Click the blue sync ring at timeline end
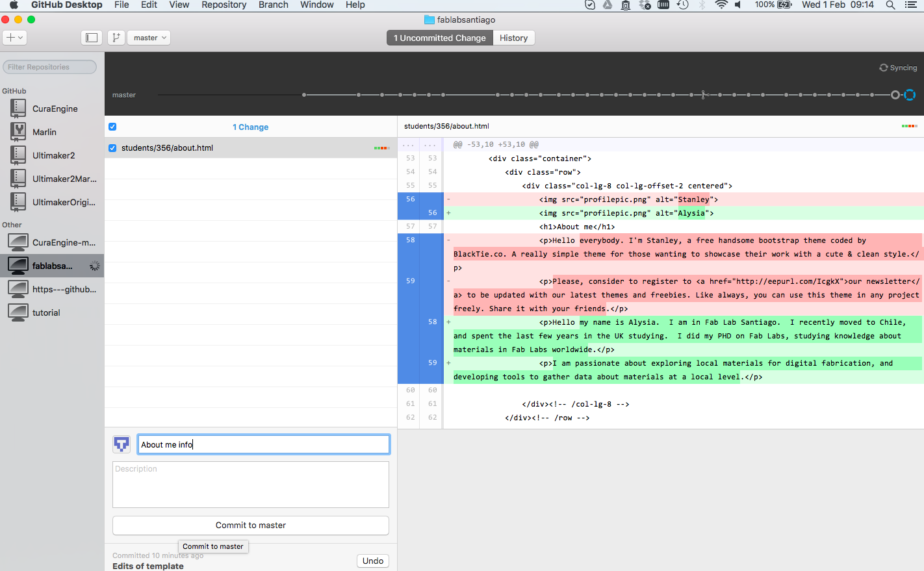 (x=910, y=95)
